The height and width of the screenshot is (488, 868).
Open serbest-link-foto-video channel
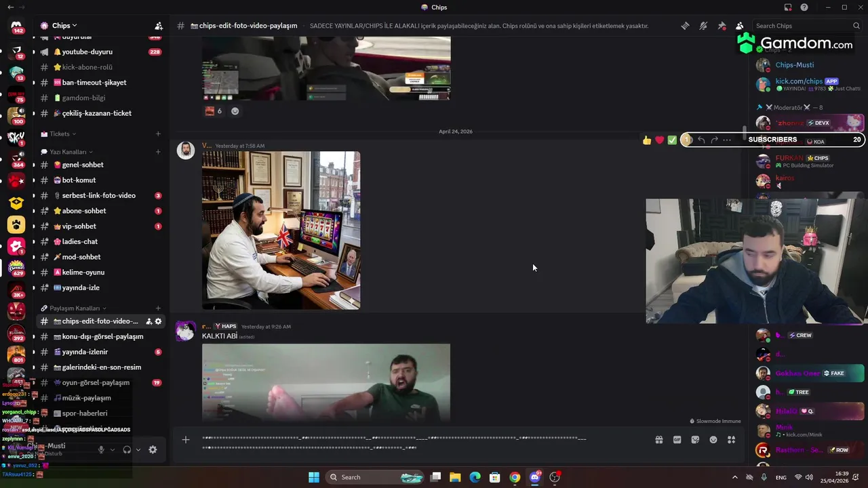98,195
